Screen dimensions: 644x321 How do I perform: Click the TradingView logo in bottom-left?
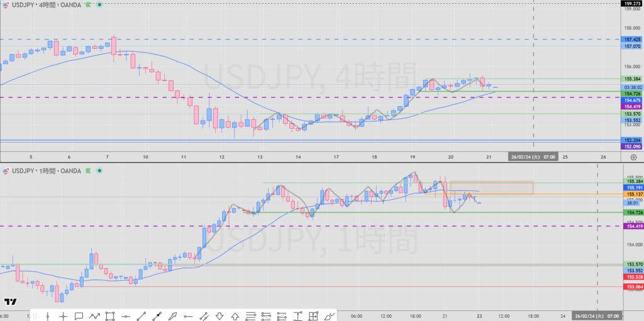point(9,302)
